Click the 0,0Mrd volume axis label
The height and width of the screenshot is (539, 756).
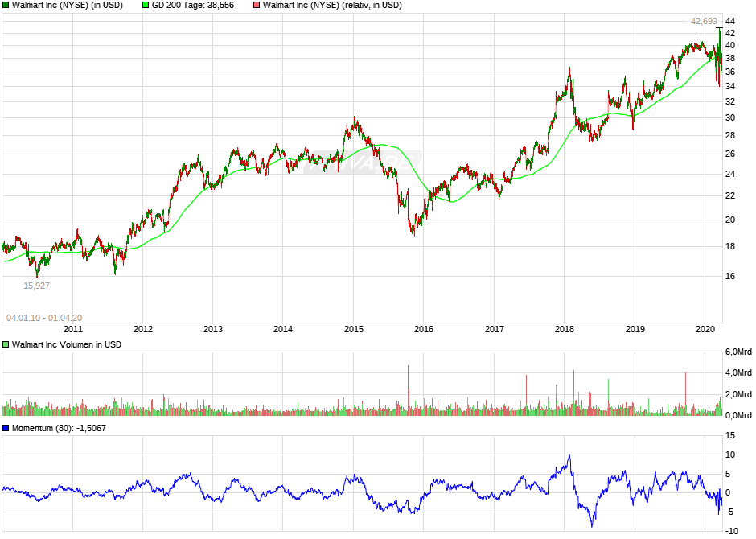tap(738, 416)
